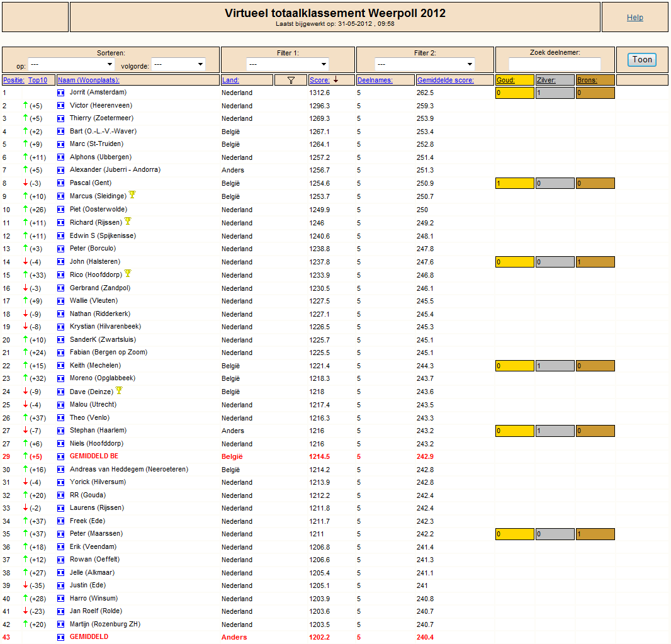Click the name Malou (Utrecht)
The height and width of the screenshot is (644, 671).
point(93,404)
